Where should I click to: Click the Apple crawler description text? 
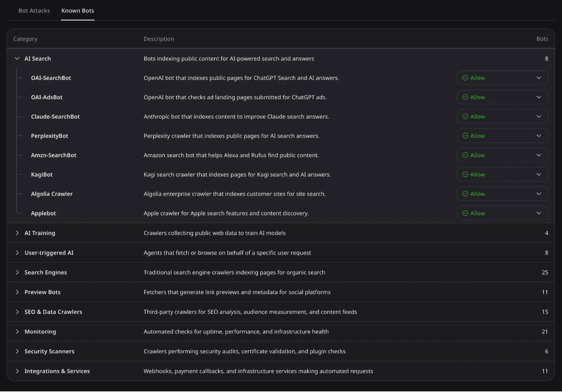(226, 213)
